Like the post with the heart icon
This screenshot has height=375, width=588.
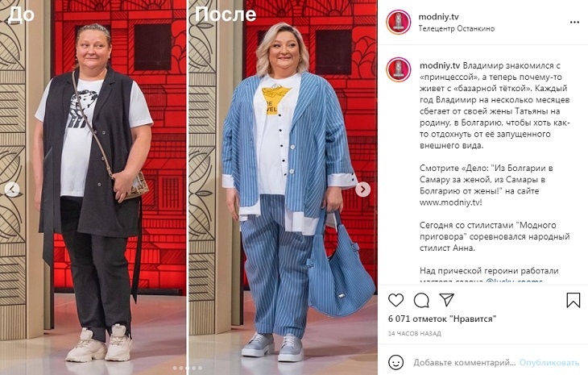(x=395, y=300)
